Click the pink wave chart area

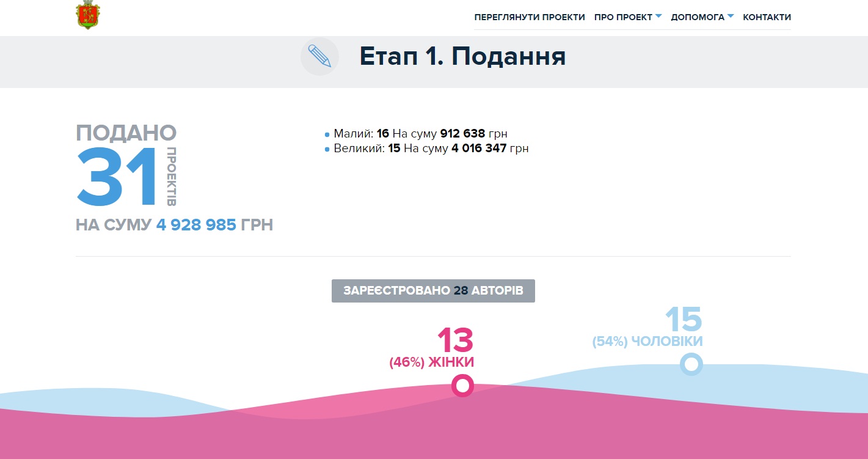[428, 428]
